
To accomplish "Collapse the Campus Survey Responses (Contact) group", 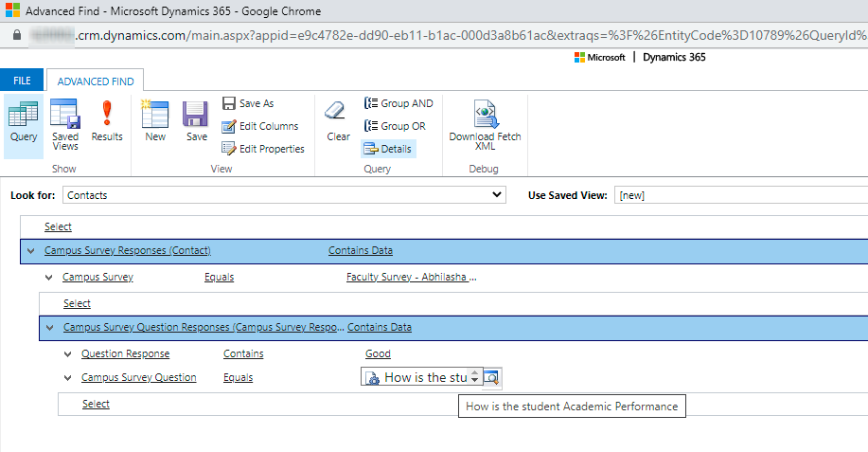I will point(31,251).
